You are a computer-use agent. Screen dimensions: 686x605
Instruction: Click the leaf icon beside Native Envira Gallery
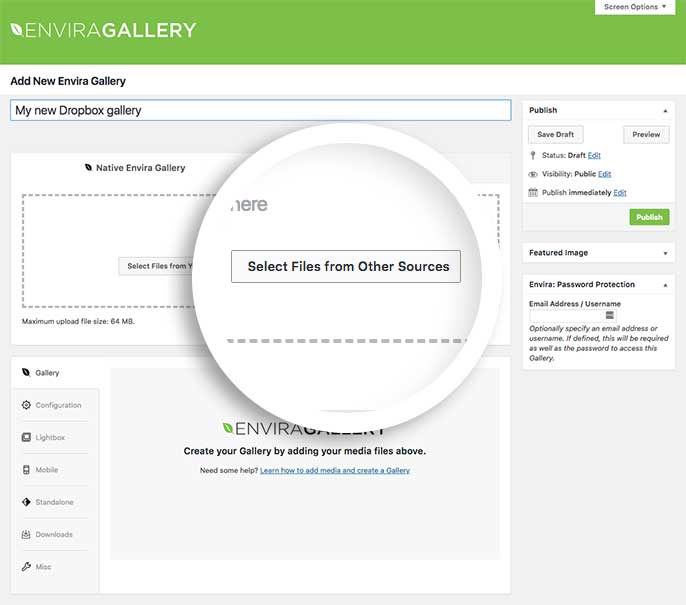pos(88,168)
